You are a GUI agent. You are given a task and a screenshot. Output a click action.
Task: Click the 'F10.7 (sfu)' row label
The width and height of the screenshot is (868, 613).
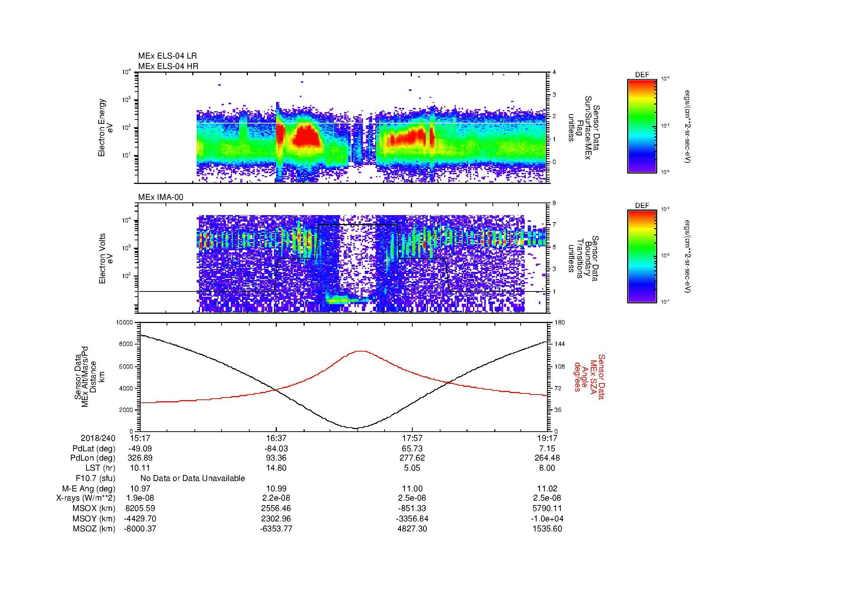[95, 478]
